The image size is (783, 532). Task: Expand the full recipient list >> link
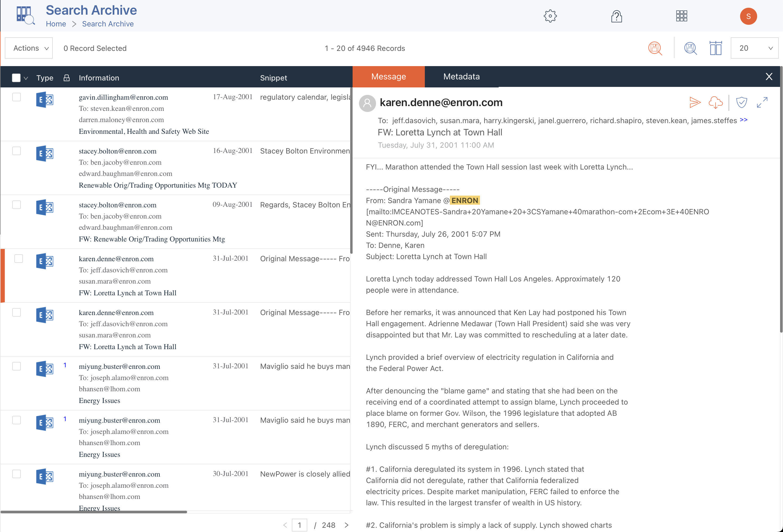click(x=744, y=120)
